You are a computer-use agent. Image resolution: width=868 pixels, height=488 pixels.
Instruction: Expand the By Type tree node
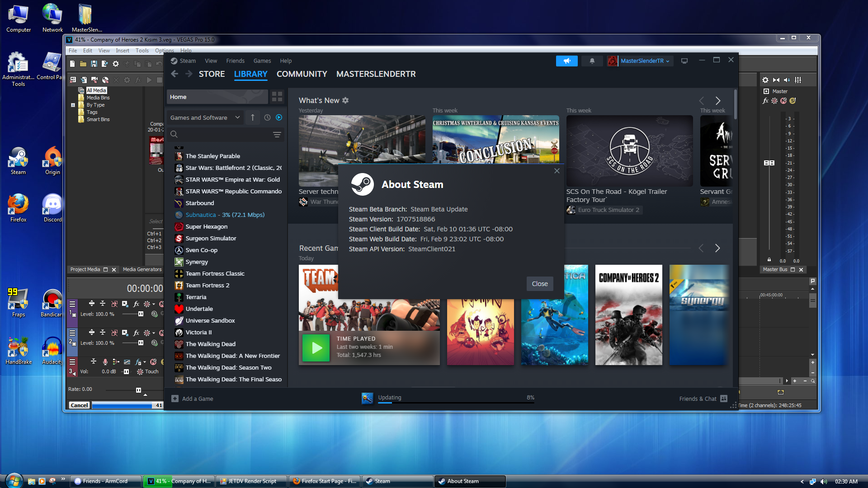pos(73,105)
